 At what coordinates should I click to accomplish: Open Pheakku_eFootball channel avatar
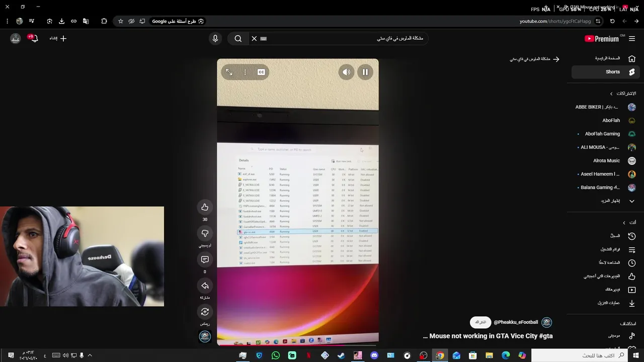tap(547, 322)
